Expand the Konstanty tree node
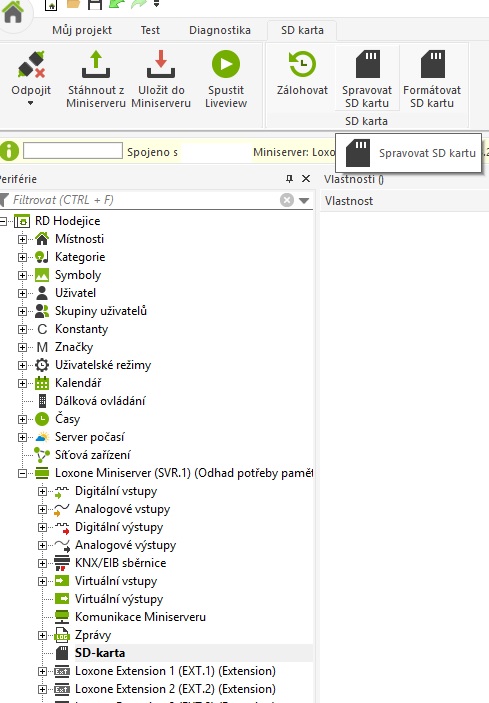 tap(22, 329)
